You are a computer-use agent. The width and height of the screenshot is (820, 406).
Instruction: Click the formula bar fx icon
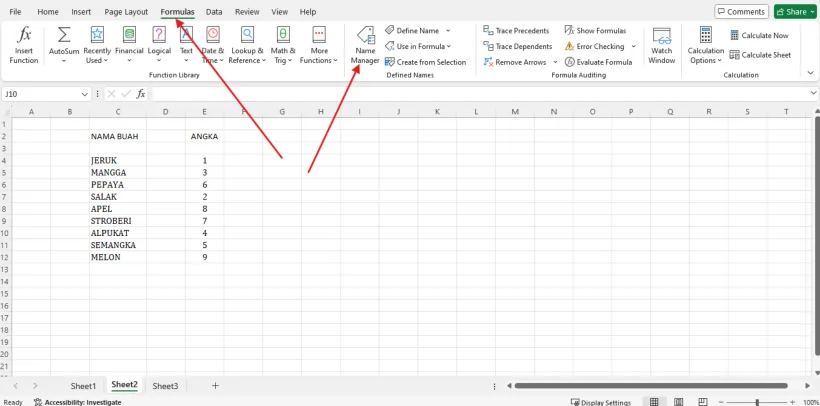click(141, 94)
